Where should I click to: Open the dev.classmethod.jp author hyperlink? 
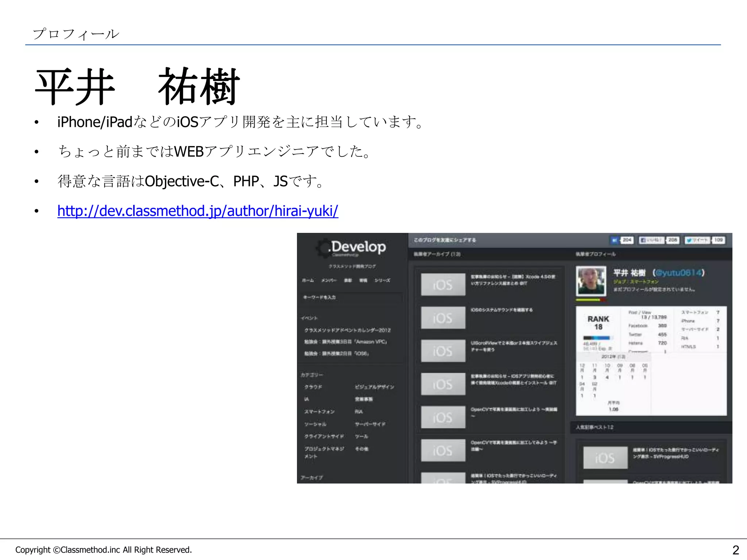tap(198, 211)
